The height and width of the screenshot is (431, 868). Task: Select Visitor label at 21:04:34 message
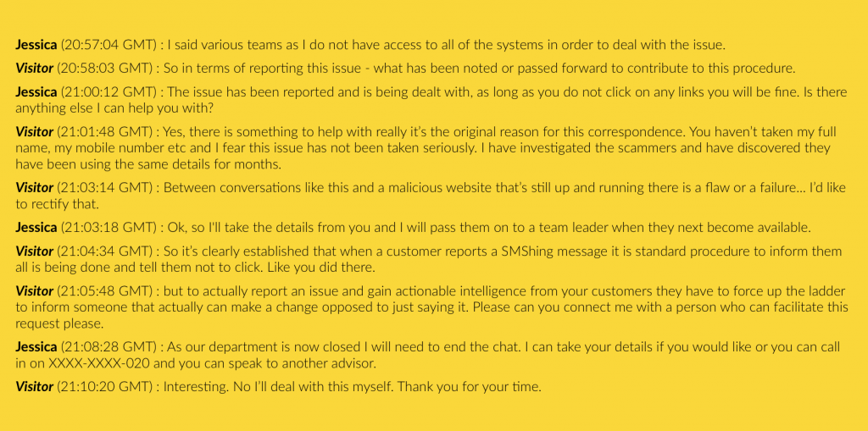click(34, 251)
